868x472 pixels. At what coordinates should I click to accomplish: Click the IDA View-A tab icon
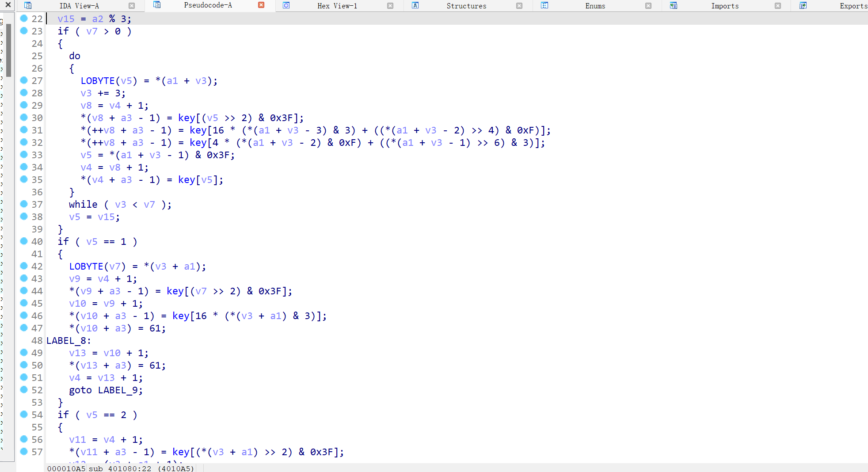[x=28, y=5]
